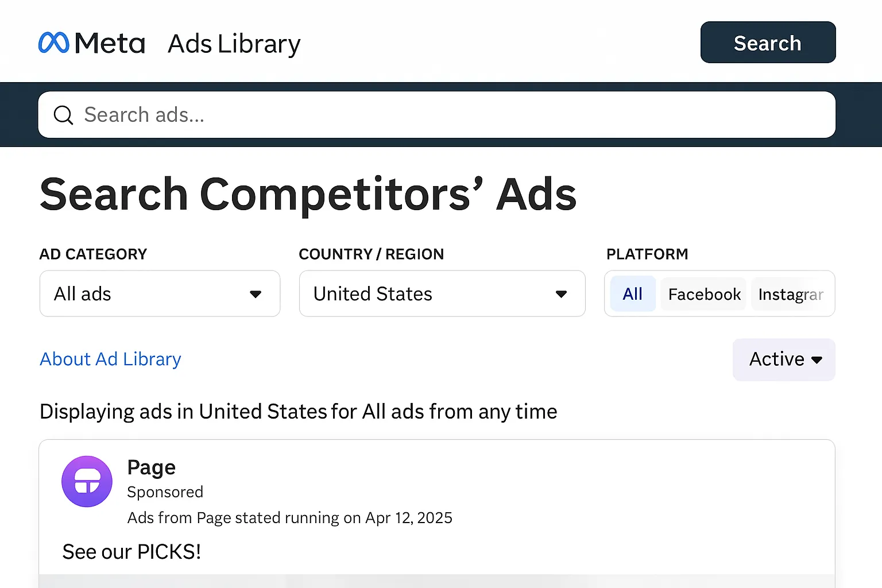Expand the United States country dropdown
The width and height of the screenshot is (882, 588).
[442, 293]
